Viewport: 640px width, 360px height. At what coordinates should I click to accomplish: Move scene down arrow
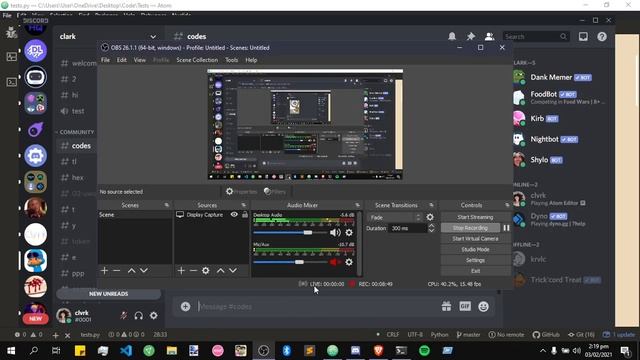click(x=144, y=271)
